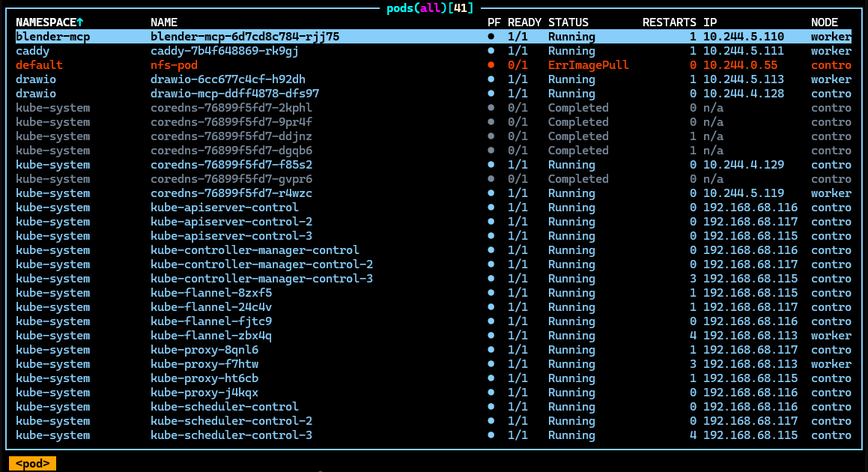Click the READY column header
This screenshot has height=472, width=868.
click(524, 22)
